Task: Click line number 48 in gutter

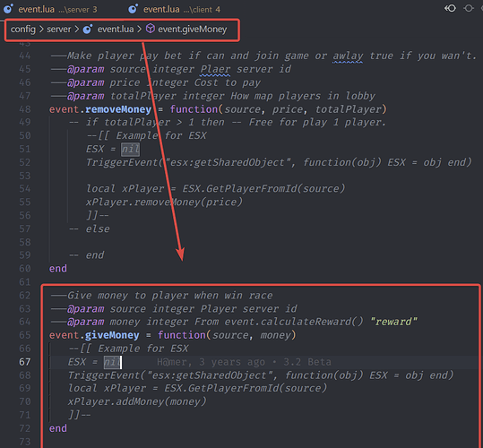Action: [x=25, y=109]
